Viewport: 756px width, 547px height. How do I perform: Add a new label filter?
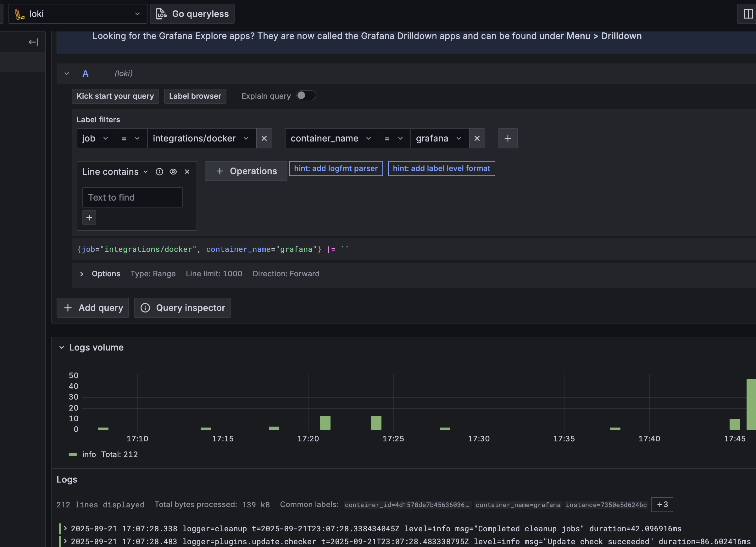(x=507, y=138)
